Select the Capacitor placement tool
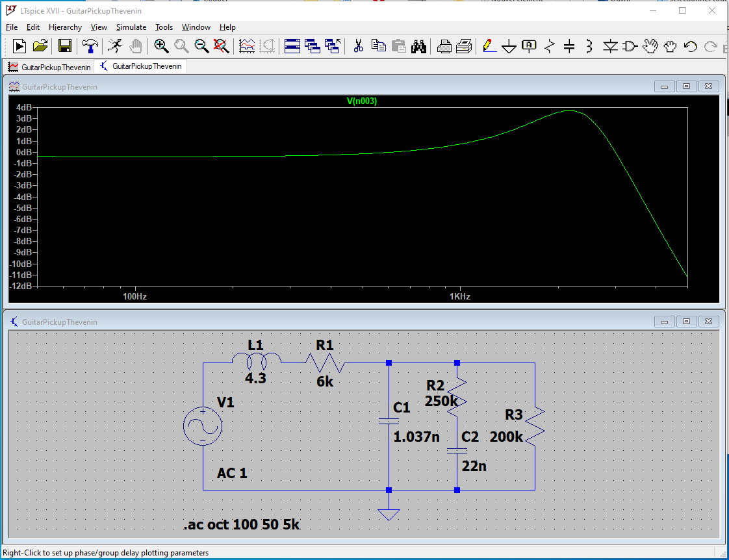The image size is (729, 560). pos(569,46)
